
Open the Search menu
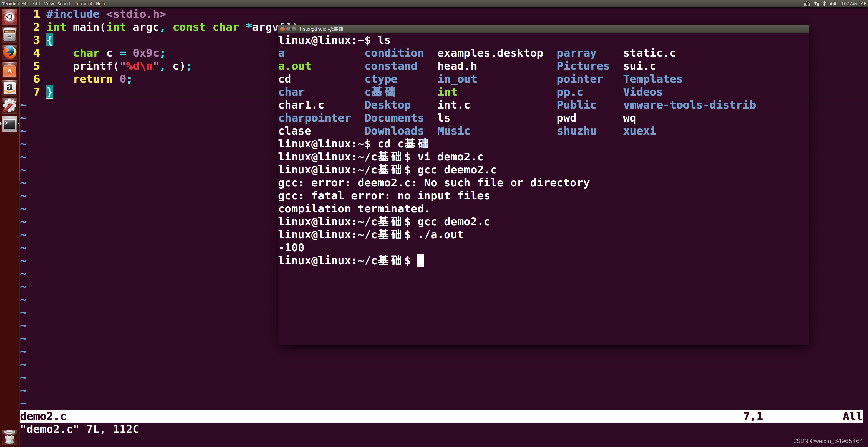pyautogui.click(x=64, y=4)
